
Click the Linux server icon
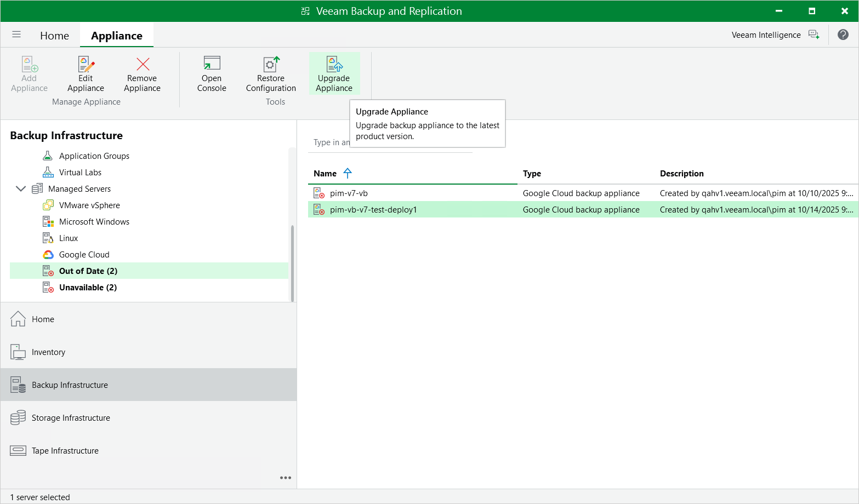pos(48,238)
